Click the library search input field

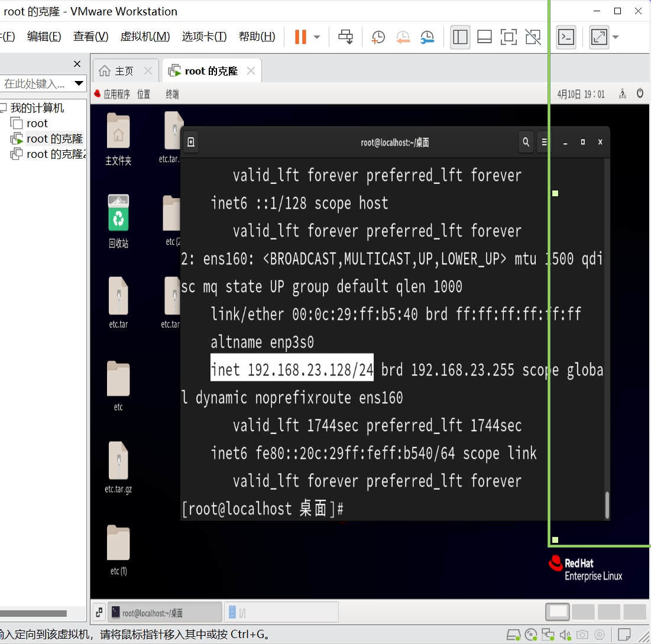coord(35,84)
